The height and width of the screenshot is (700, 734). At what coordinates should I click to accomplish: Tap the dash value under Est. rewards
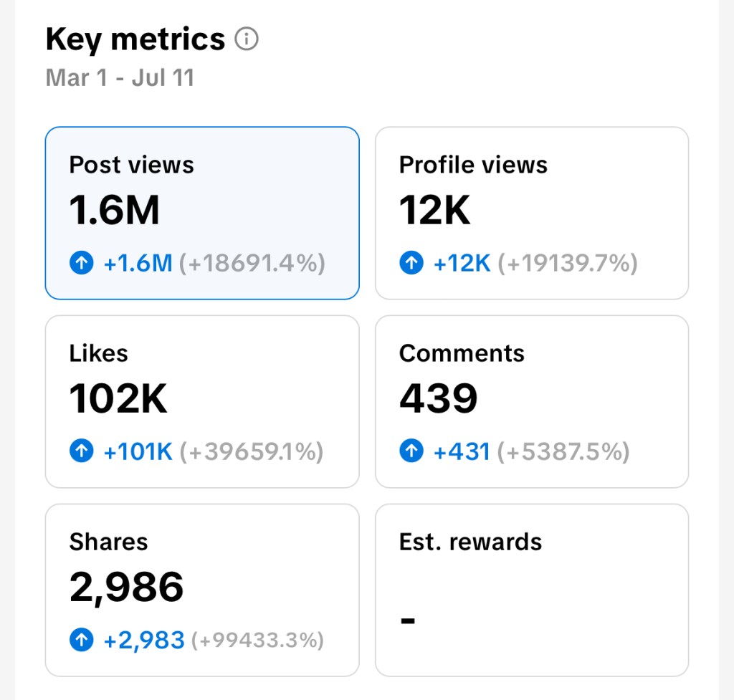point(408,620)
